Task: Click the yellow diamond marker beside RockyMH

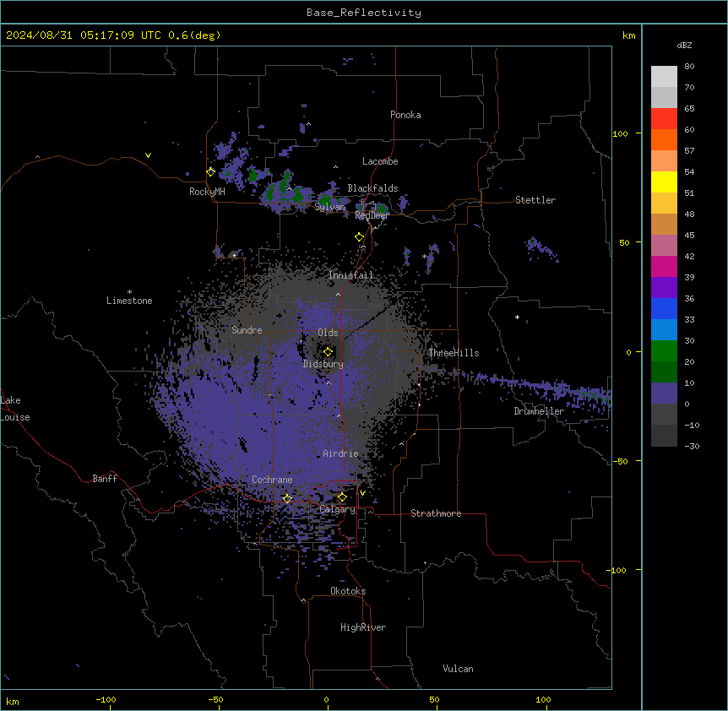Action: tap(210, 172)
